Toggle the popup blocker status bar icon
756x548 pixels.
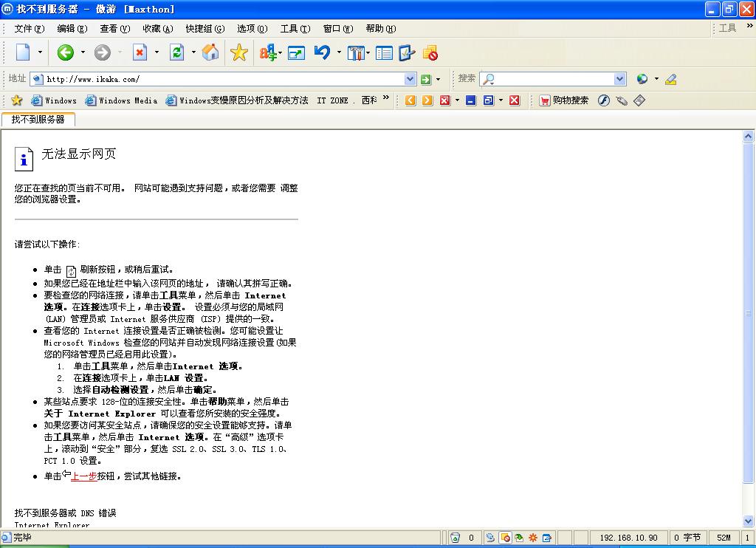(x=505, y=538)
